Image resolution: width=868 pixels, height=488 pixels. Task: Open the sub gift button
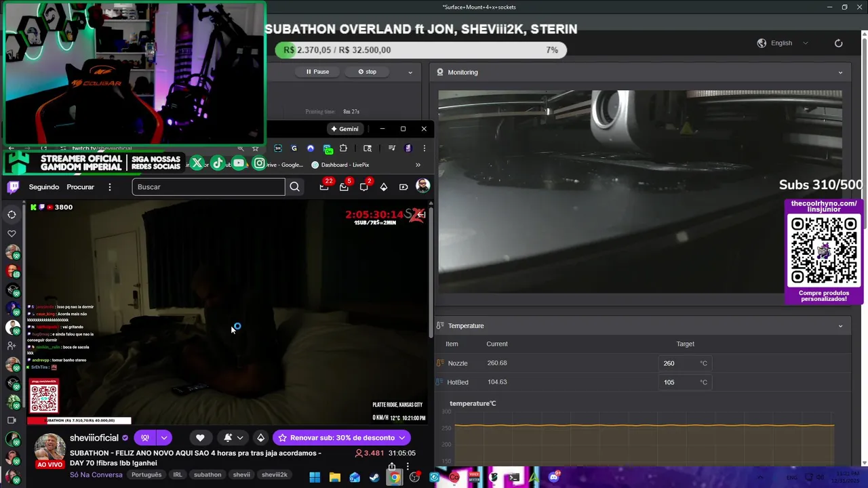[x=145, y=438]
